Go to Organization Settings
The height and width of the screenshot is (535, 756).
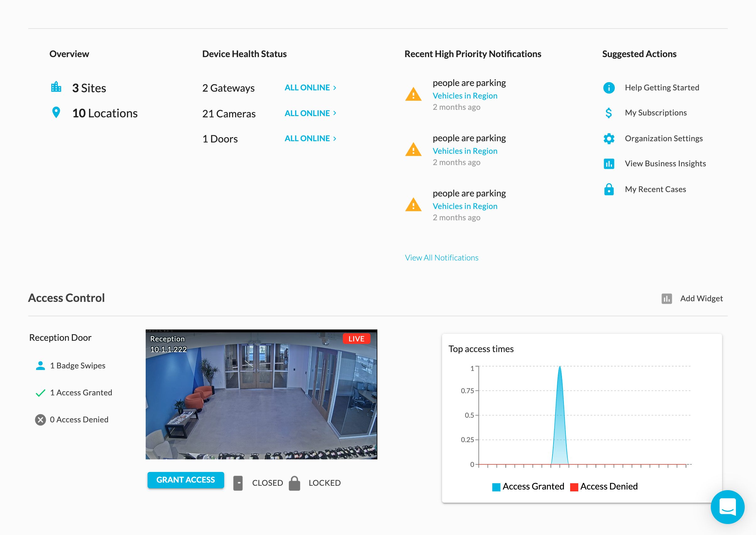click(663, 139)
